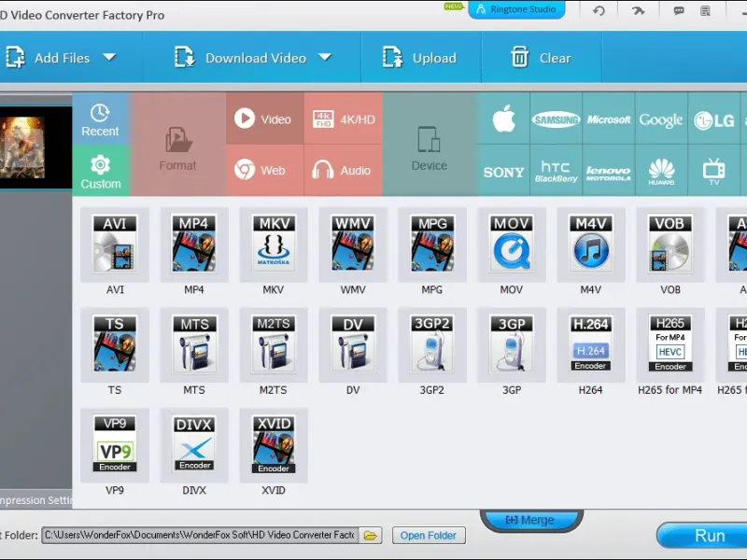The image size is (747, 560).
Task: Switch to the Recent formats tab
Action: coord(101,119)
